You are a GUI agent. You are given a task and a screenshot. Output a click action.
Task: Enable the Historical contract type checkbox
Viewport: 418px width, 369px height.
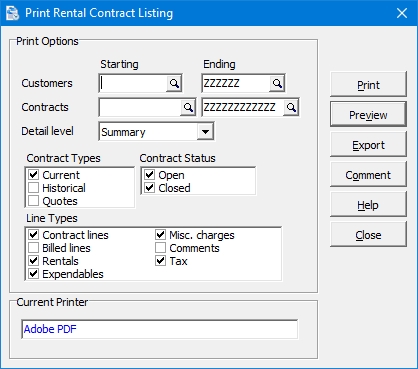tap(34, 188)
